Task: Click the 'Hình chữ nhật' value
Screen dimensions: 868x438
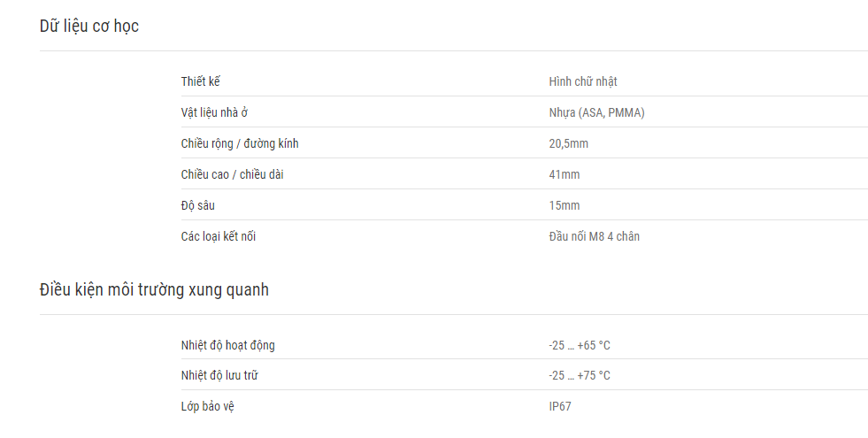Action: [x=582, y=81]
